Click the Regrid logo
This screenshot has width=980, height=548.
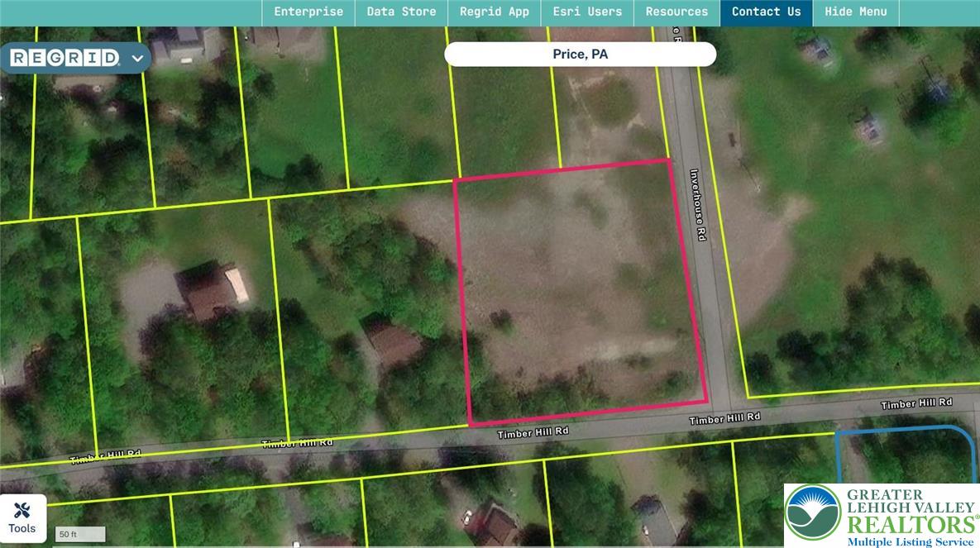tap(65, 58)
